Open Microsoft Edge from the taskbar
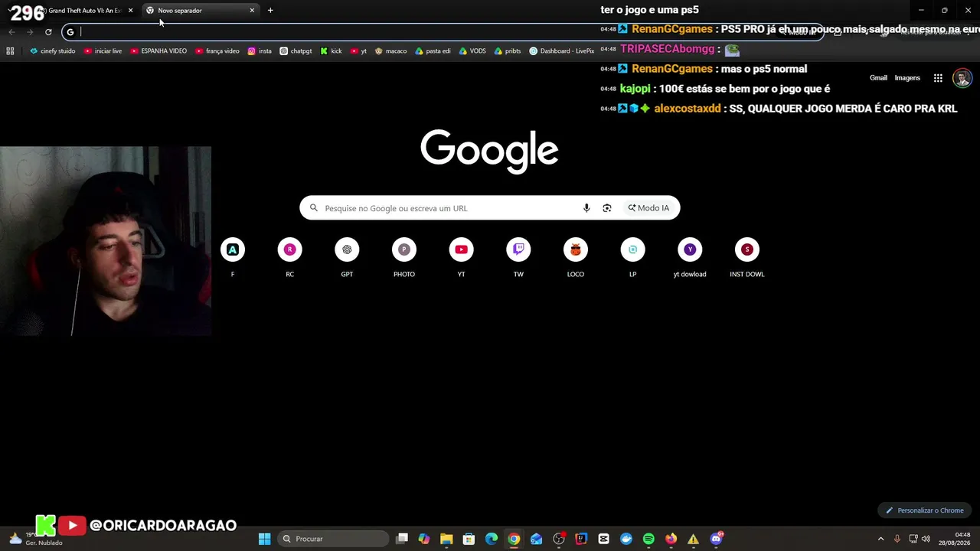 [492, 539]
